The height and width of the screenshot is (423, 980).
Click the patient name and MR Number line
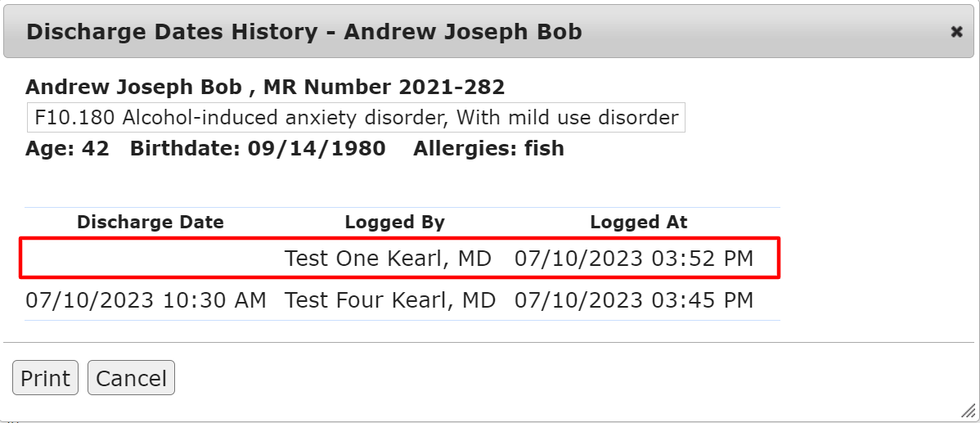click(265, 87)
